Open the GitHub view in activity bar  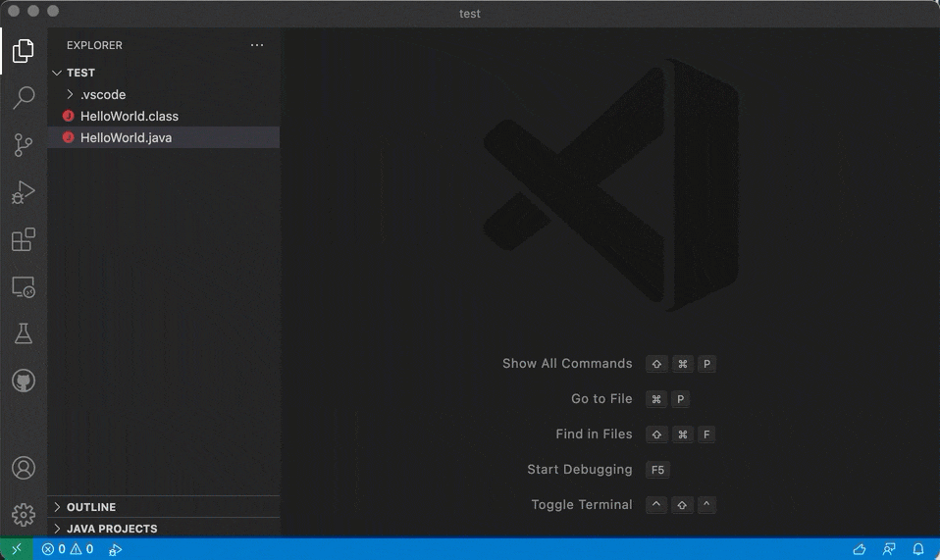[24, 381]
